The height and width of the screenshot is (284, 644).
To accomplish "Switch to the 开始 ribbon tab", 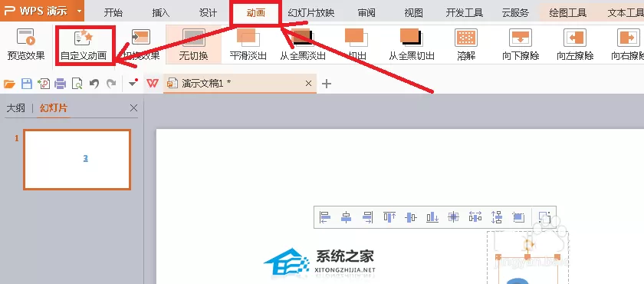I will tap(113, 13).
